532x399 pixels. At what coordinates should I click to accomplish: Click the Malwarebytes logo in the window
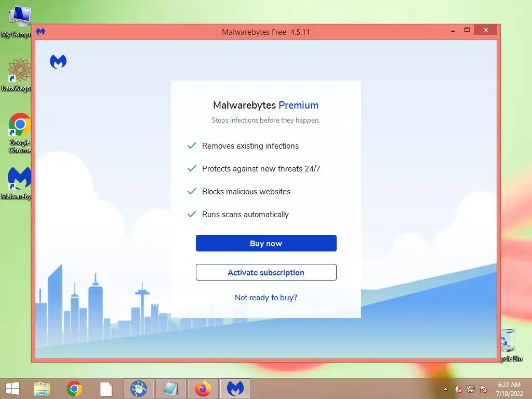coord(58,62)
